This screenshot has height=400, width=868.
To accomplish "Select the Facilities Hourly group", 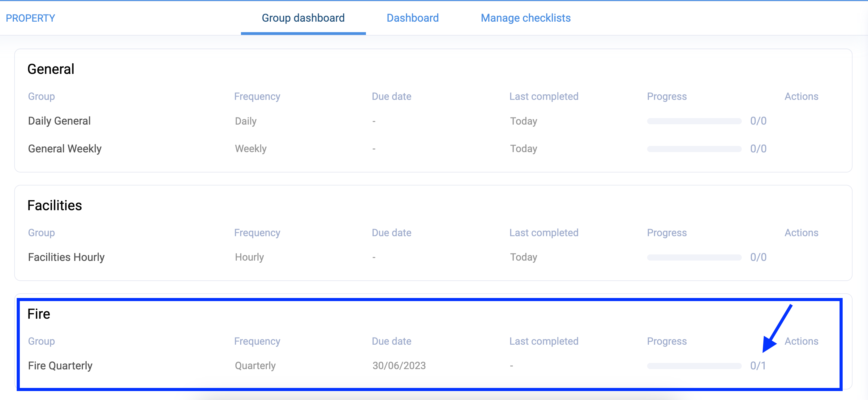I will [x=66, y=257].
